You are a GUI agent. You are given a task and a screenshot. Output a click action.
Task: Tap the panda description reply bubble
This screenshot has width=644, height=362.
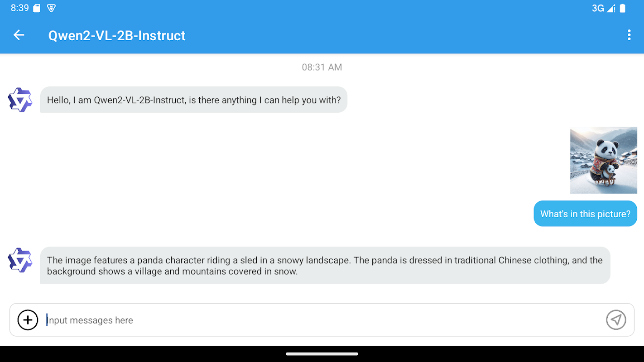(325, 266)
